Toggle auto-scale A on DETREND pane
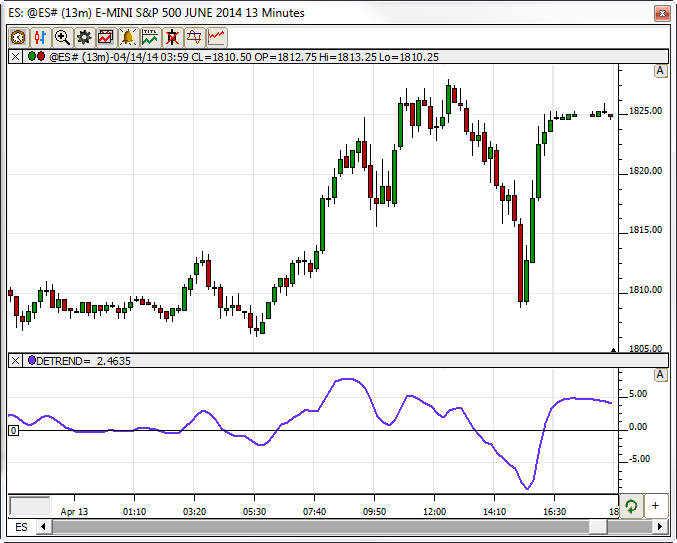The height and width of the screenshot is (543, 677). point(660,374)
